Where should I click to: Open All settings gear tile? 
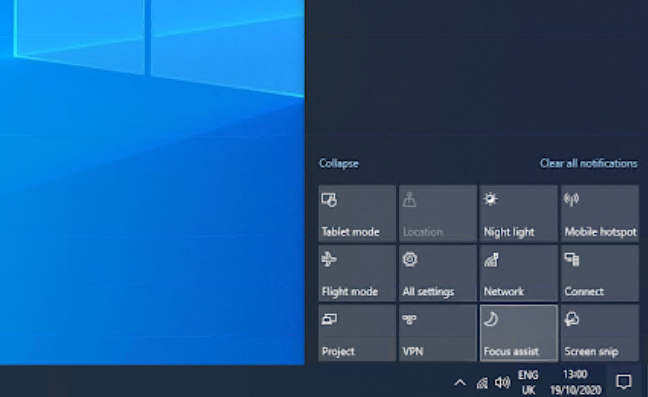pyautogui.click(x=438, y=273)
